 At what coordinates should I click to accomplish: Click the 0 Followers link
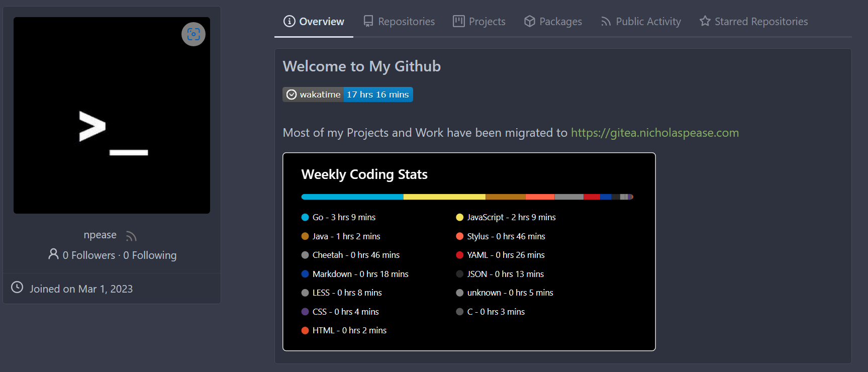click(x=89, y=255)
